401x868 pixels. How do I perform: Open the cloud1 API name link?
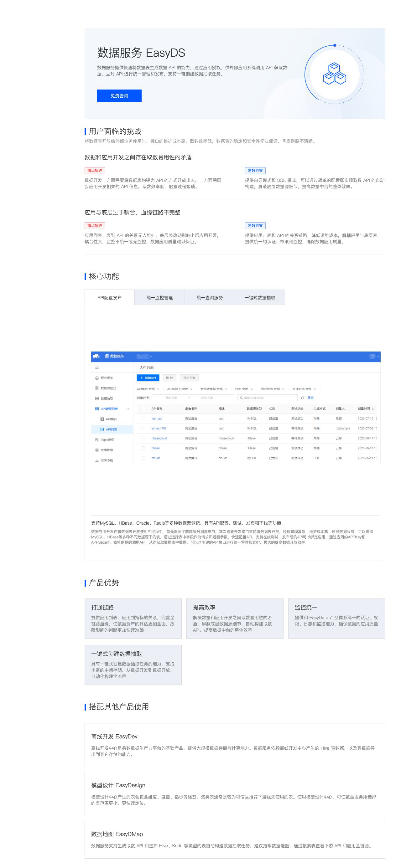156,458
